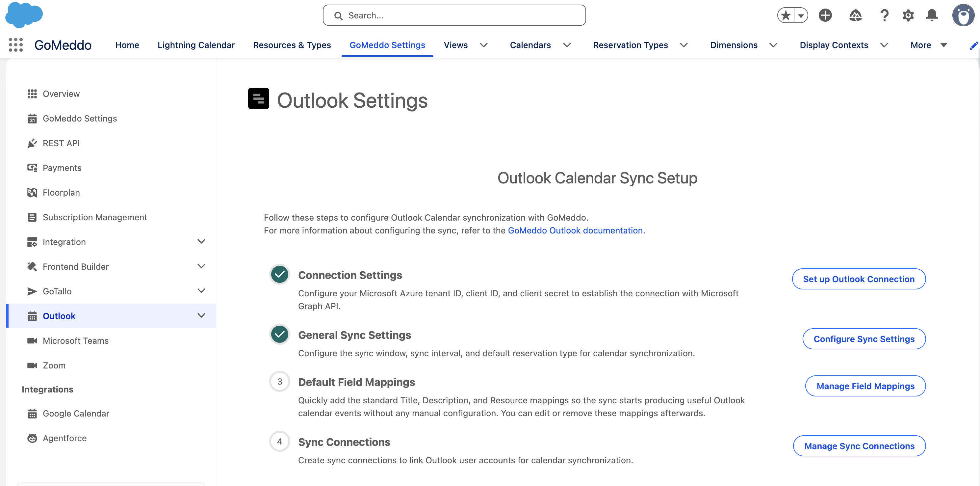980x486 pixels.
Task: Open the Favorites list dropdown arrow
Action: pyautogui.click(x=801, y=15)
